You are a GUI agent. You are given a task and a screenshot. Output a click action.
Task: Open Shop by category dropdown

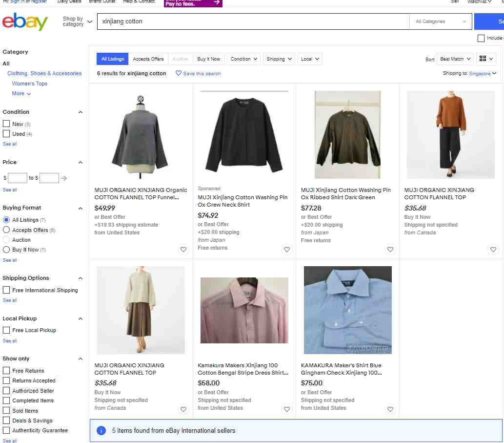point(78,21)
